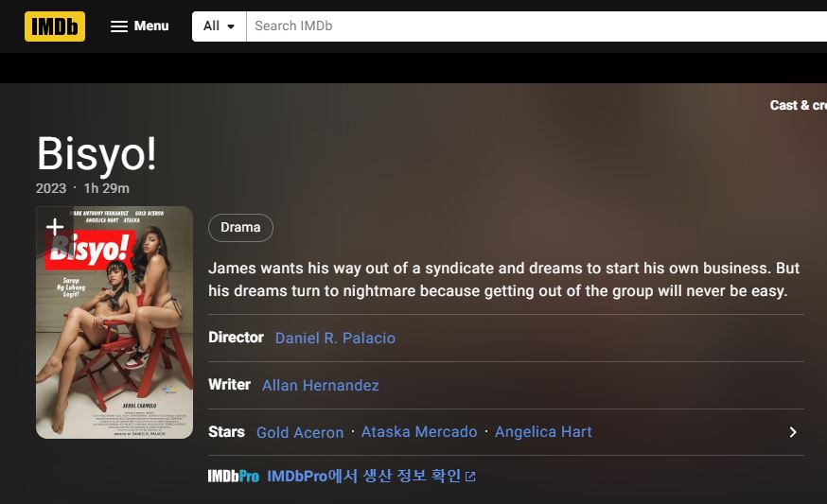
Task: Click the 2023 release year link
Action: pos(51,188)
